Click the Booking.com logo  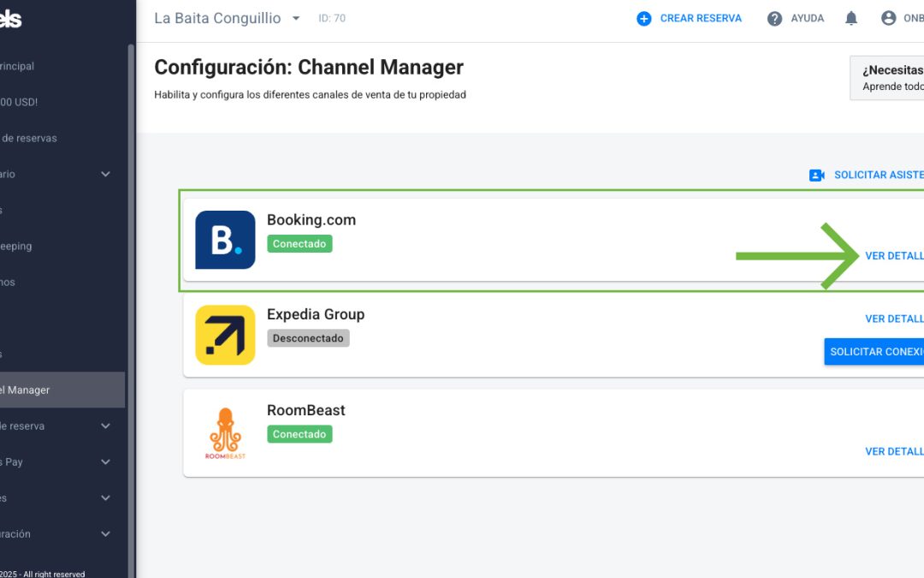pos(225,240)
